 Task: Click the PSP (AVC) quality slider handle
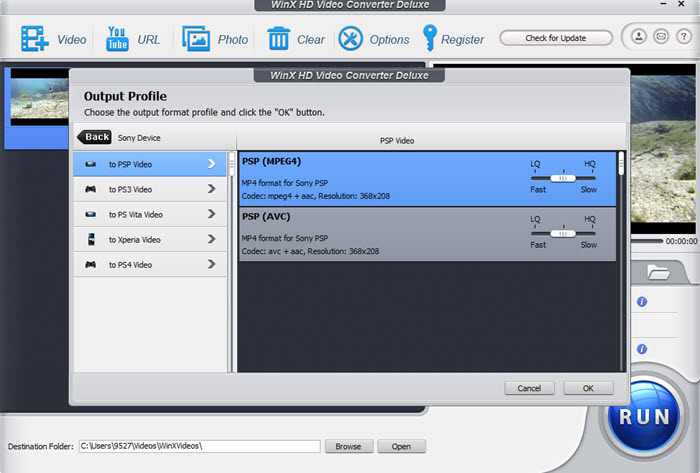[563, 233]
